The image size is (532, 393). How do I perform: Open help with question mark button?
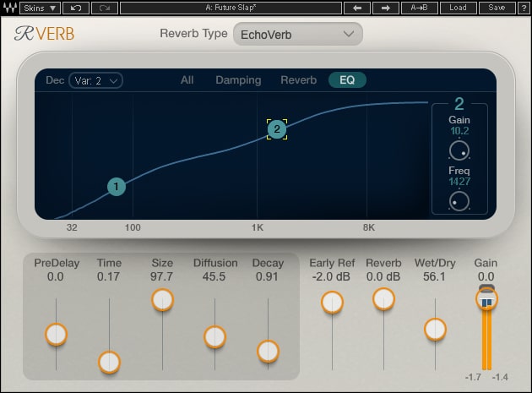(x=524, y=8)
